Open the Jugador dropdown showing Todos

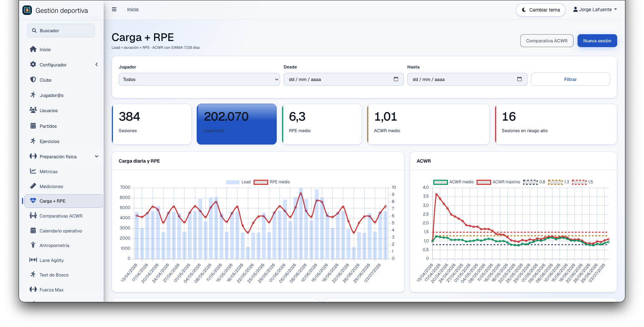[x=199, y=79]
